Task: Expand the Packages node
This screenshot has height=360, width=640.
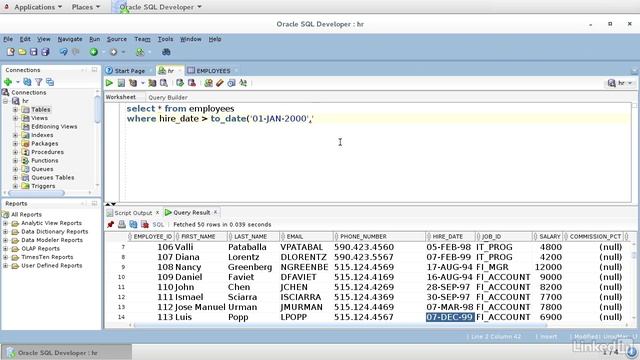Action: (15, 144)
